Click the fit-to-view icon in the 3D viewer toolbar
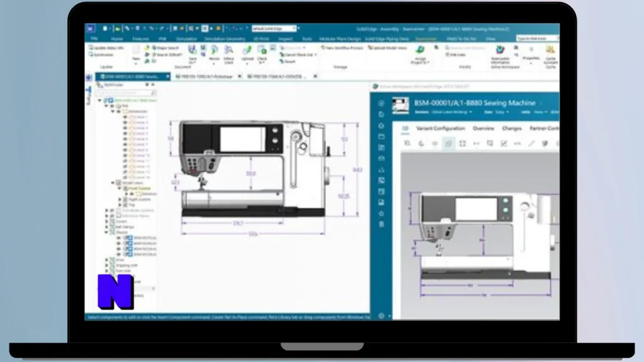The height and width of the screenshot is (362, 644). 462,143
